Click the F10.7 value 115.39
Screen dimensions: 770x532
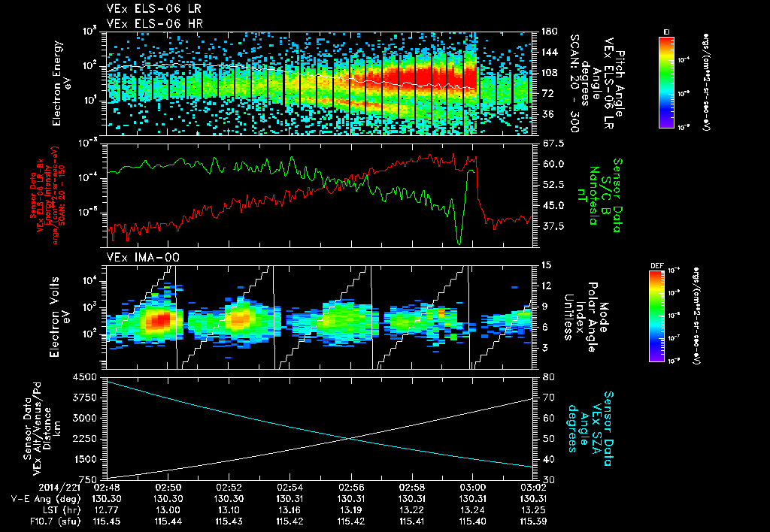pyautogui.click(x=533, y=521)
